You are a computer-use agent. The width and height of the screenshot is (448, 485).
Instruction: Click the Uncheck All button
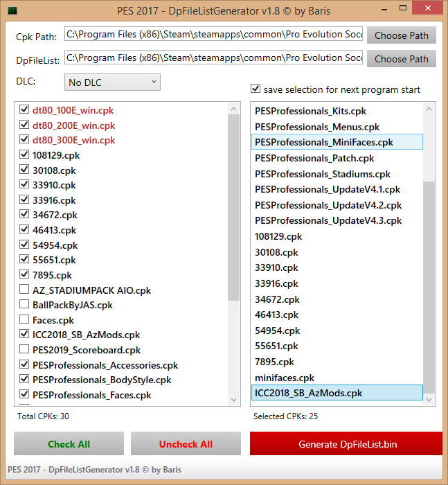point(186,444)
